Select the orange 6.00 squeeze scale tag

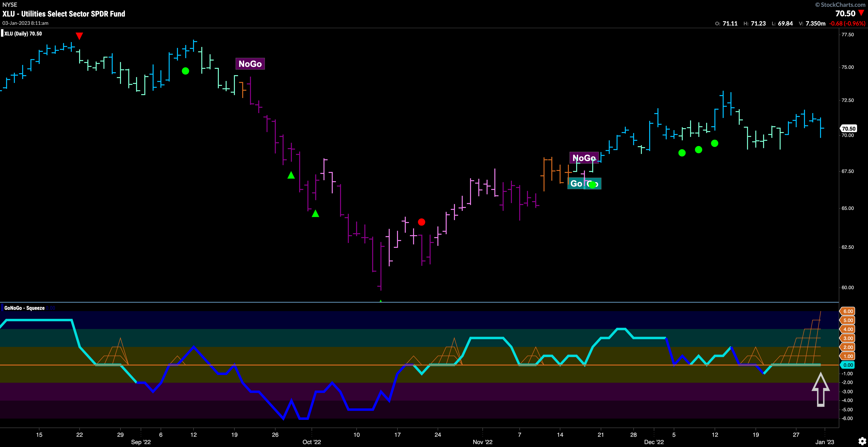click(x=848, y=311)
